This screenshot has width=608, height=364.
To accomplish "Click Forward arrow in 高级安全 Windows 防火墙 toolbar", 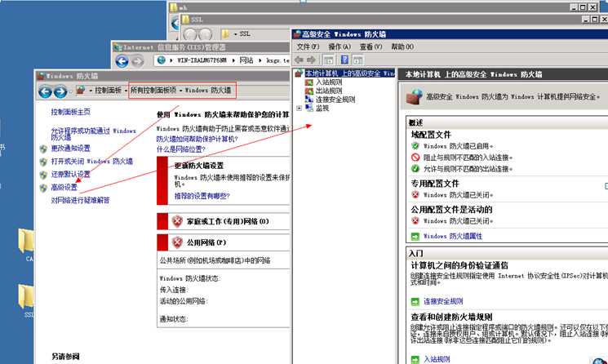I will (x=311, y=60).
